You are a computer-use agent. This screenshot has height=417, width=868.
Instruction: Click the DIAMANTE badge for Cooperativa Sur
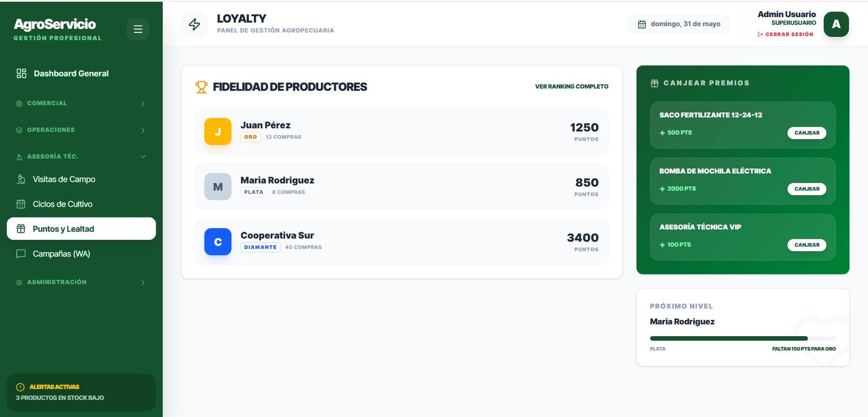pyautogui.click(x=260, y=247)
